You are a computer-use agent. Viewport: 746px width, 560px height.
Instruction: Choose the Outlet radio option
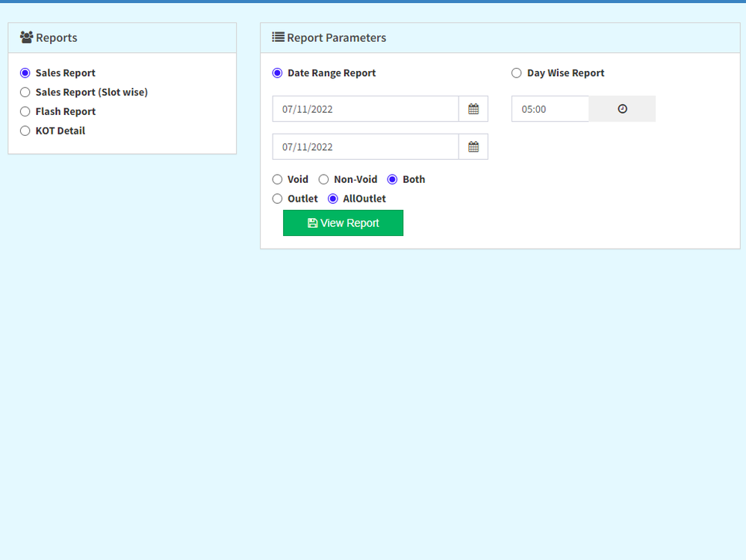click(278, 199)
